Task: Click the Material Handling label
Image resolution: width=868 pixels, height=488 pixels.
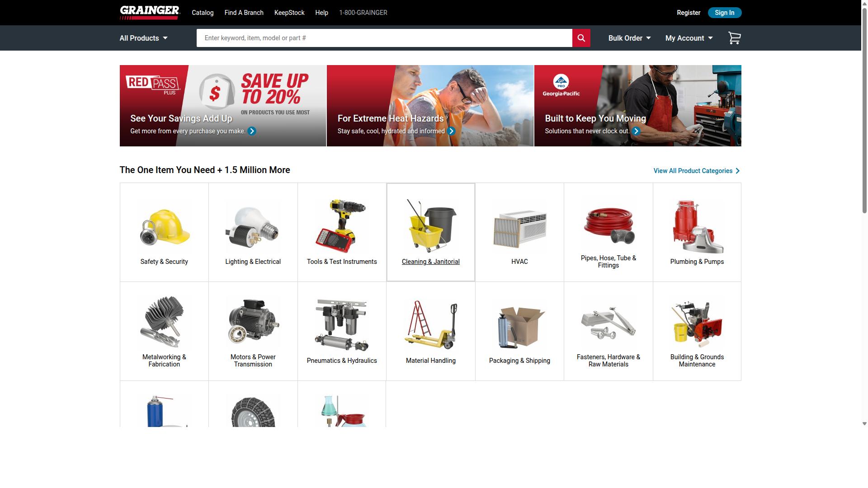Action: 430,361
